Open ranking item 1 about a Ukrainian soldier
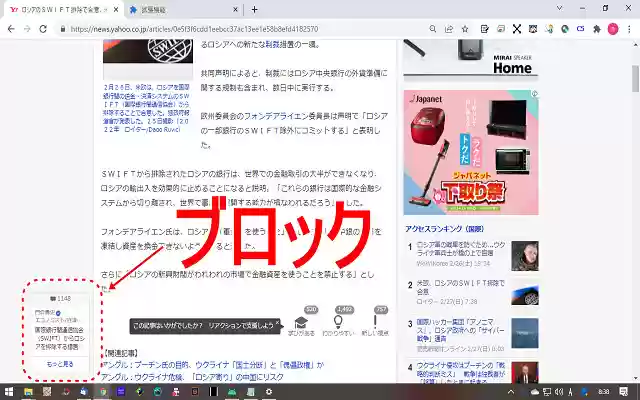Viewport: 640px width, 400px height. [x=460, y=249]
